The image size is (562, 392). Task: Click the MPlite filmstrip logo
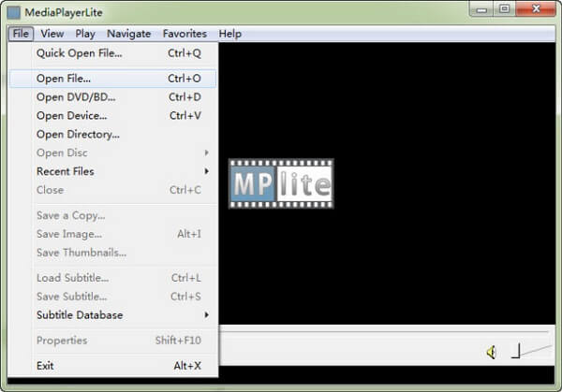point(281,183)
